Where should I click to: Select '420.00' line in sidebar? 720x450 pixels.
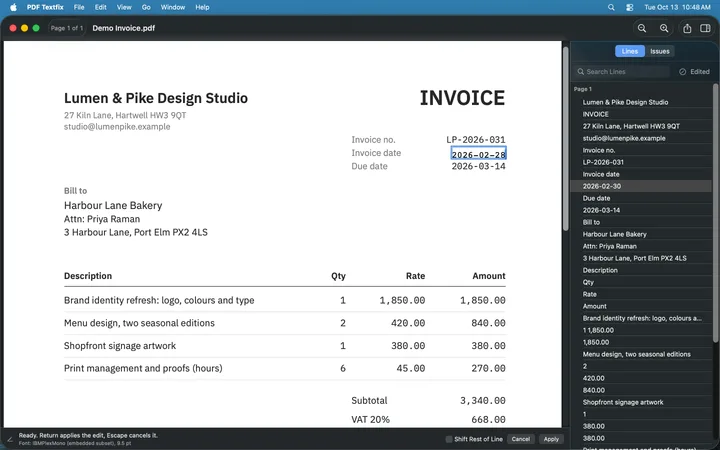pyautogui.click(x=641, y=378)
